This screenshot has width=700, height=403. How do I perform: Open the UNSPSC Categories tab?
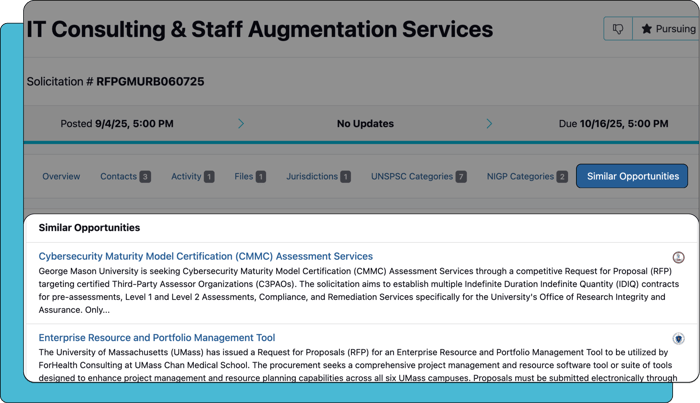click(418, 177)
